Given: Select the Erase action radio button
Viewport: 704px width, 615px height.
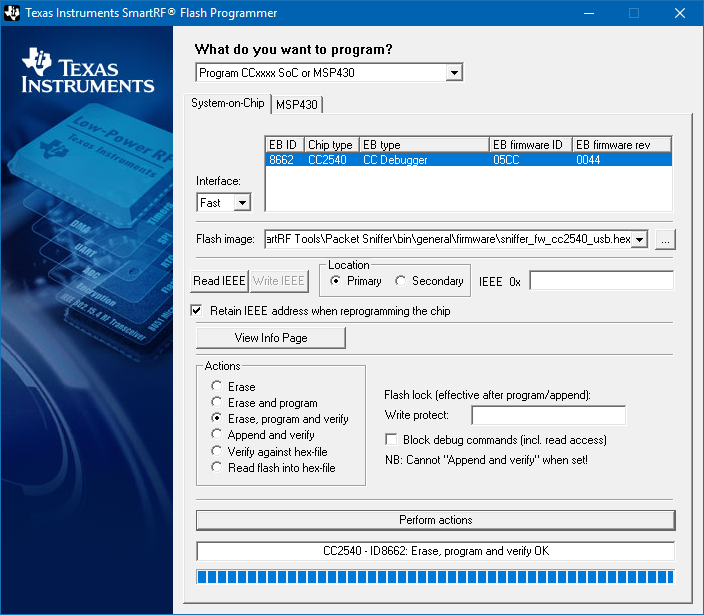Looking at the screenshot, I should [216, 386].
